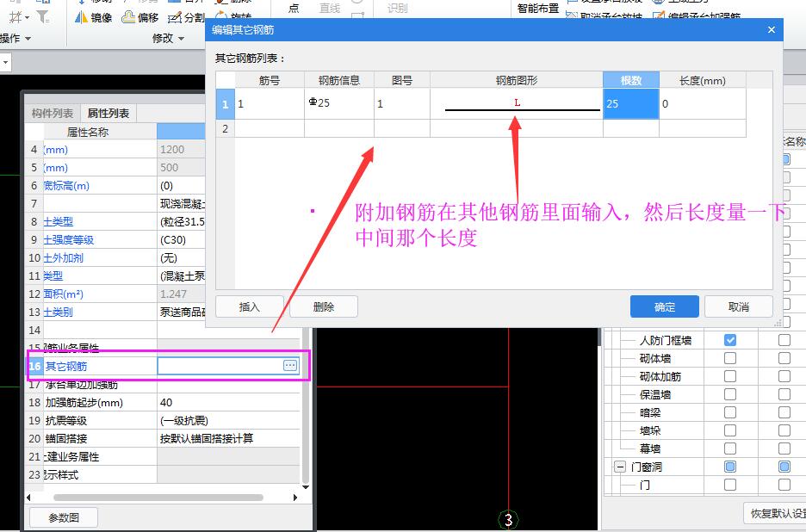This screenshot has width=806, height=532.
Task: Click the 插入 button
Action: point(250,306)
